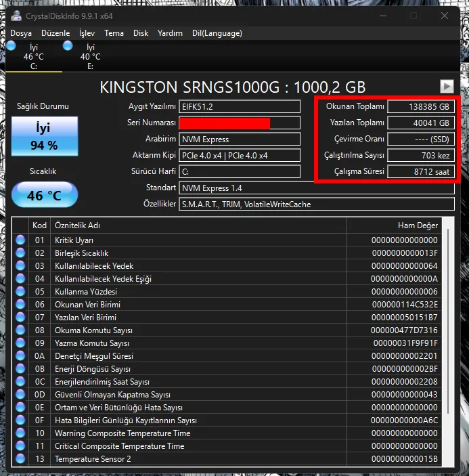Viewport: 469px width, 476px height.
Task: Minimize the CrystalDiskInfo window
Action: coord(383,16)
